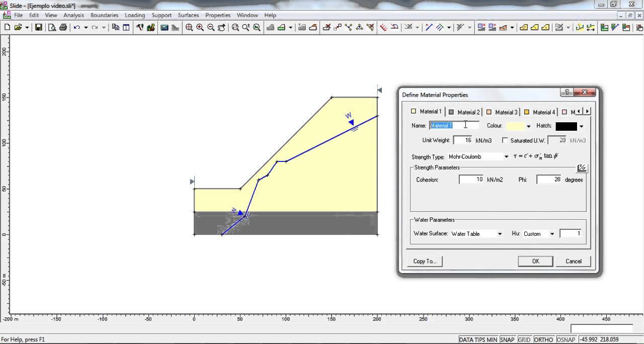This screenshot has width=644, height=344.
Task: Open the strength parameter calculator icon
Action: point(582,168)
